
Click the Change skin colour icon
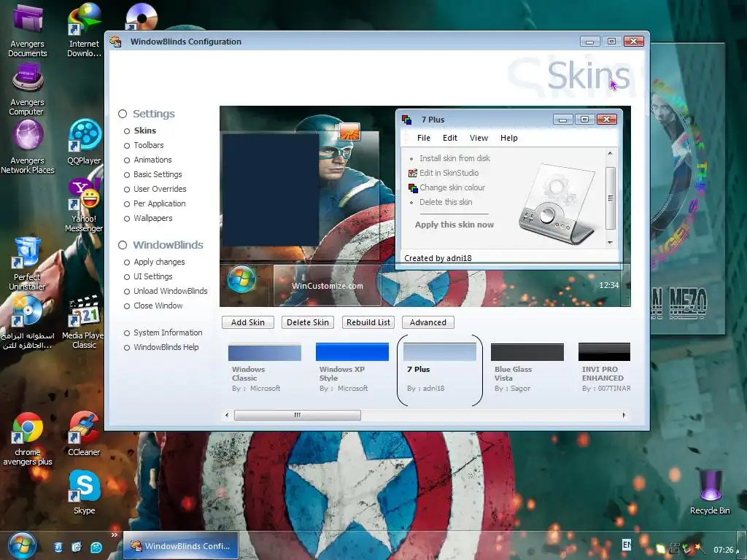[x=413, y=187]
